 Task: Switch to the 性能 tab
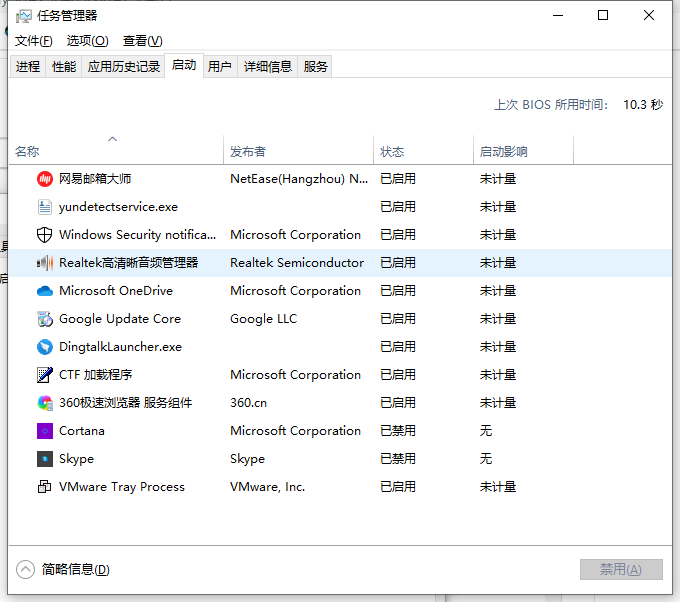[x=63, y=67]
